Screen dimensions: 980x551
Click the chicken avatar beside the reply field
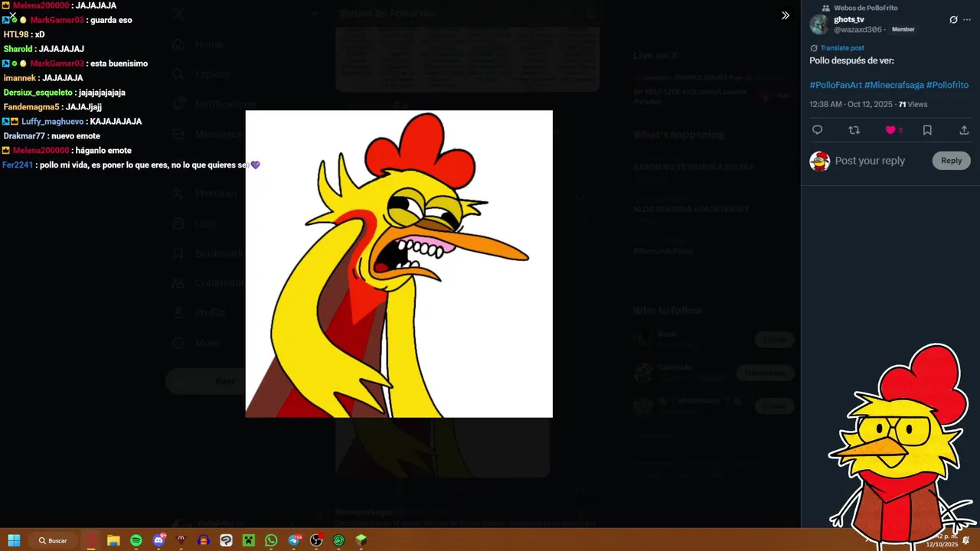point(819,161)
